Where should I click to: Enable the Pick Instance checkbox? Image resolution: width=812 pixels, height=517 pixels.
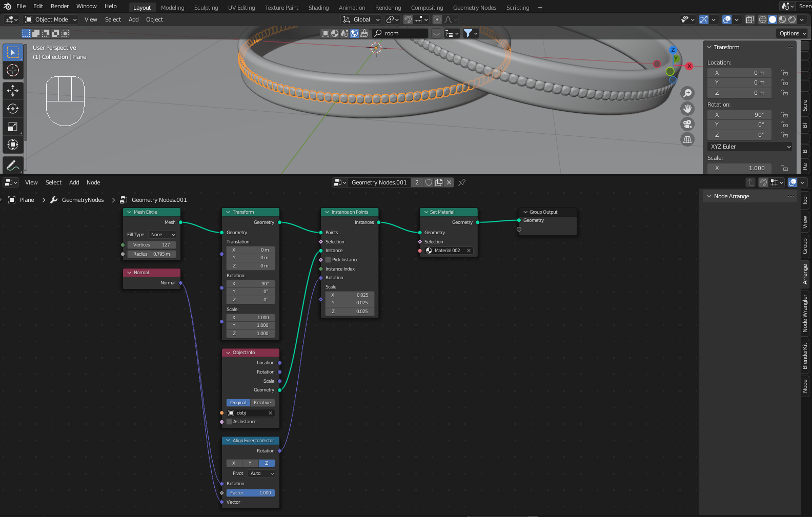tap(328, 260)
